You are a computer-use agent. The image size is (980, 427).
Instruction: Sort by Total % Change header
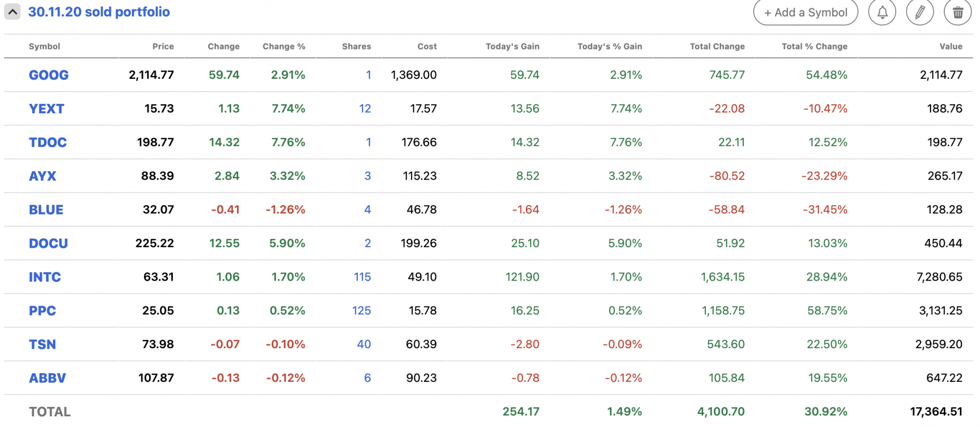tap(814, 47)
